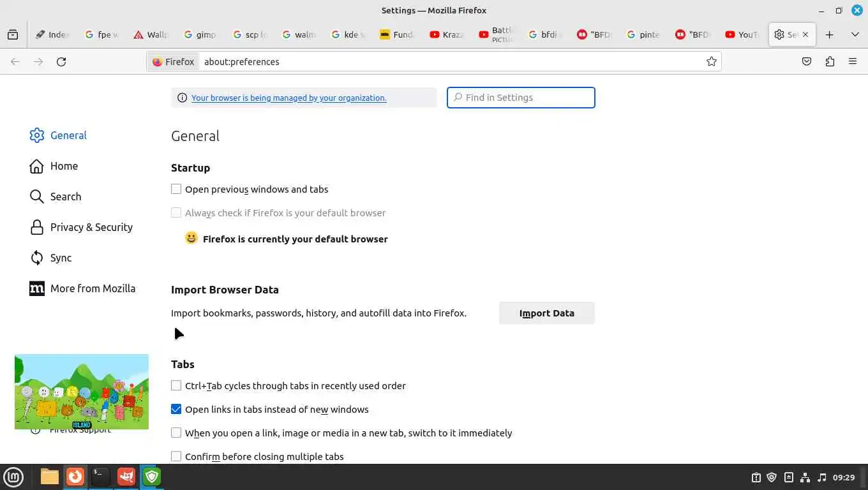Viewport: 868px width, 490px height.
Task: Click the 'Firefox is currently your default browser' text
Action: 296,239
